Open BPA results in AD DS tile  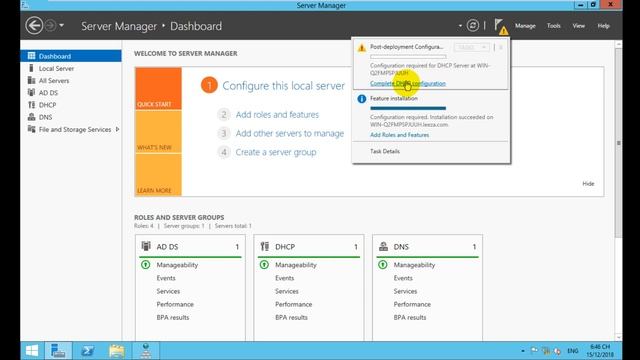coord(173,317)
